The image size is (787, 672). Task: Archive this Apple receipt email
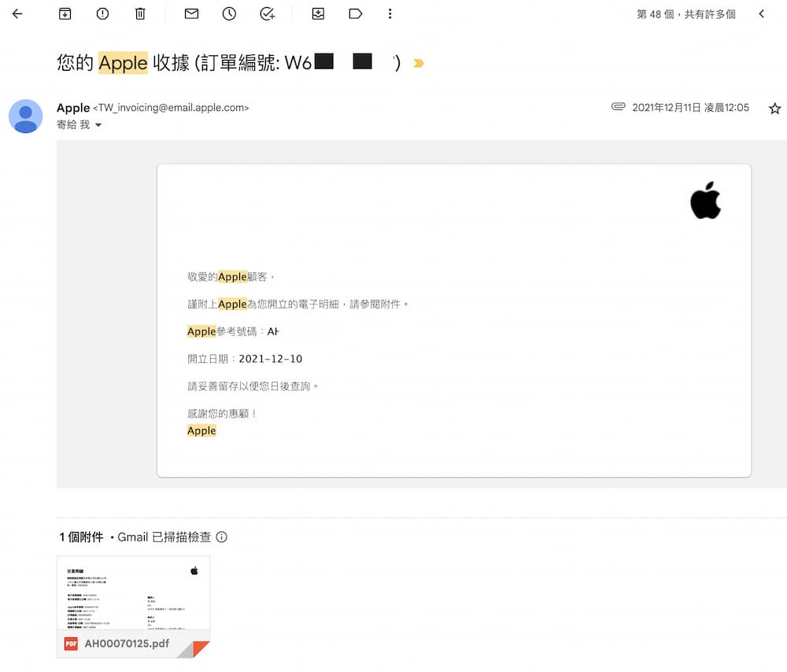[65, 14]
